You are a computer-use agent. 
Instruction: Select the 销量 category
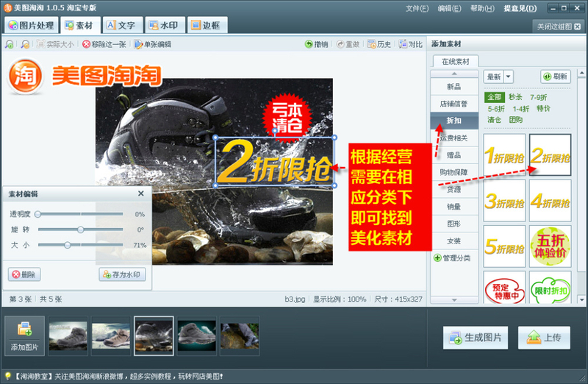[x=454, y=207]
